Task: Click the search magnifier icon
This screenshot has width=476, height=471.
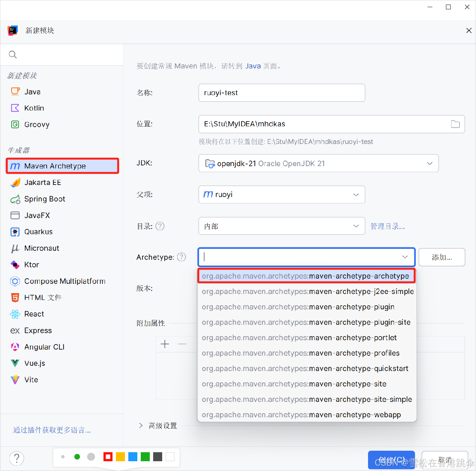Action: click(13, 55)
